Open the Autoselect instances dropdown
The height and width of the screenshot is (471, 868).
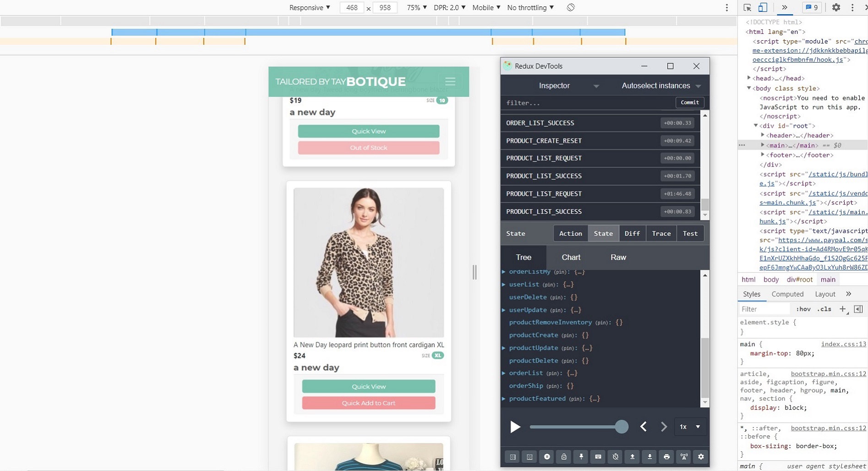pyautogui.click(x=661, y=86)
